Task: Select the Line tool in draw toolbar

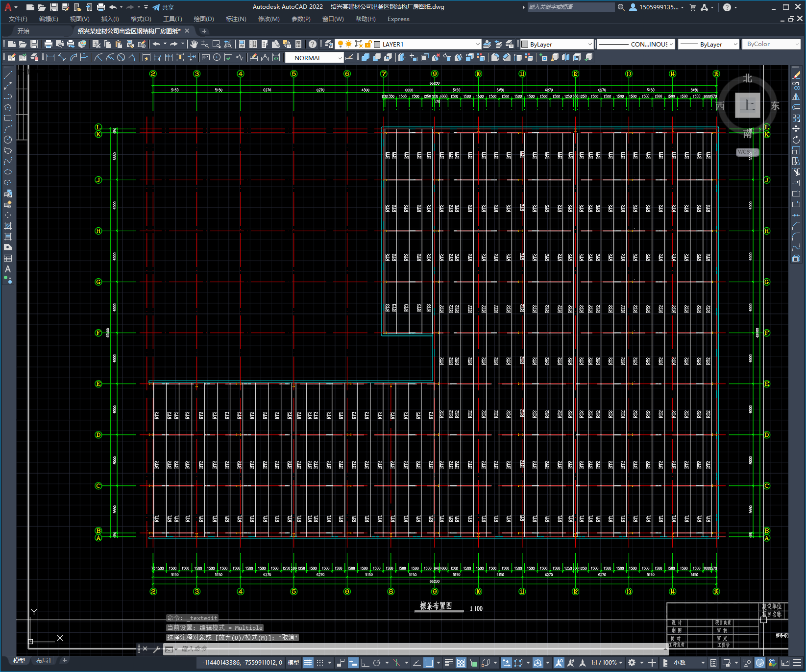Action: point(8,75)
